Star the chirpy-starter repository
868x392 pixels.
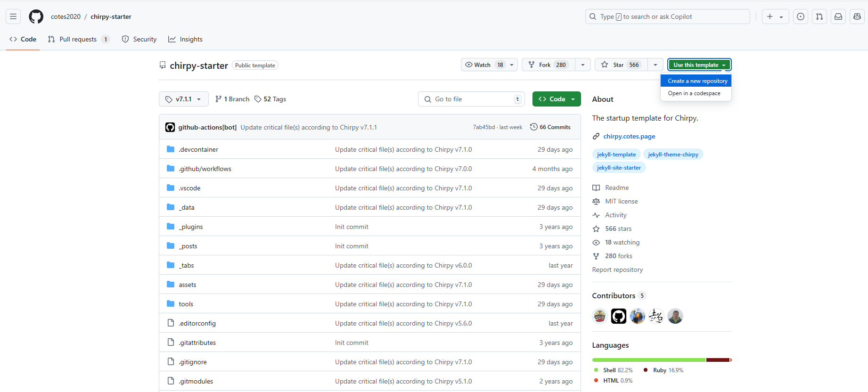coord(621,65)
